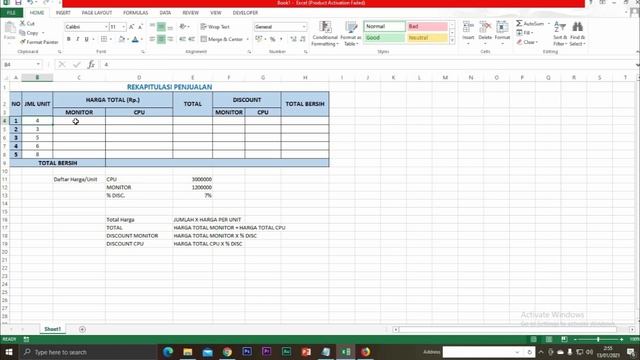This screenshot has width=640, height=360.
Task: Select the TOTAL BERSIH footer row cell
Action: pos(58,163)
